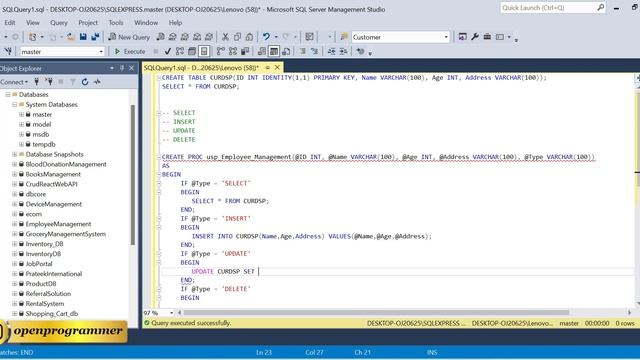Collapse the Databases tree node
This screenshot has height=360, width=640.
[8, 95]
